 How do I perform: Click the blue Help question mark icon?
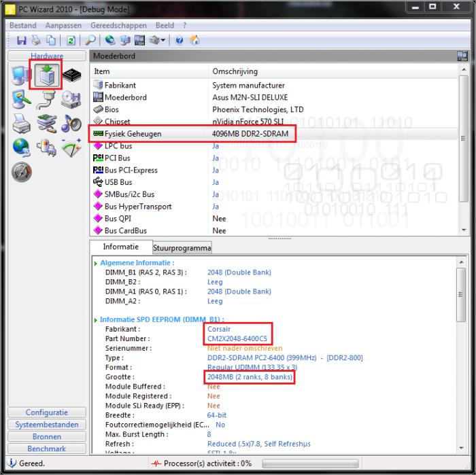[180, 40]
